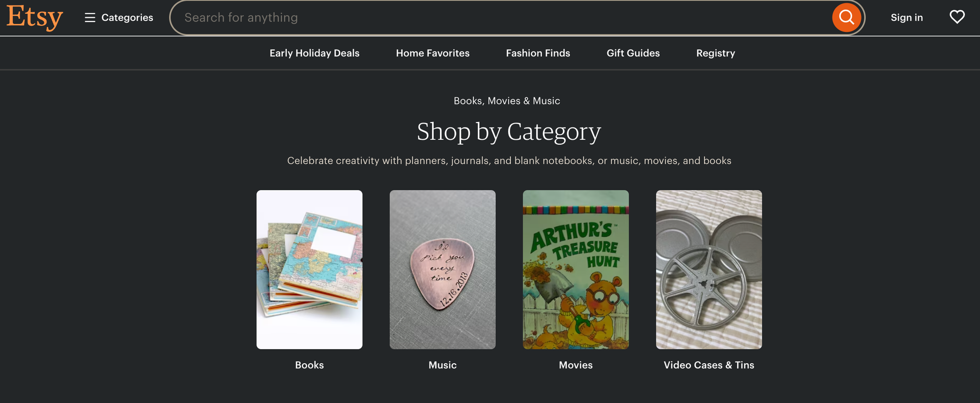
Task: Click the orange search magnifying glass
Action: [x=846, y=17]
